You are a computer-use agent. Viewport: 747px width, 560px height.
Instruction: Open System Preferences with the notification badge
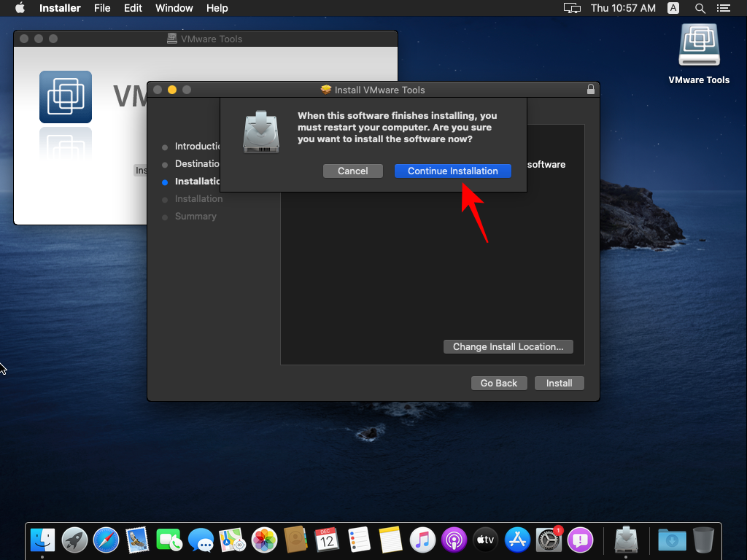(x=549, y=540)
